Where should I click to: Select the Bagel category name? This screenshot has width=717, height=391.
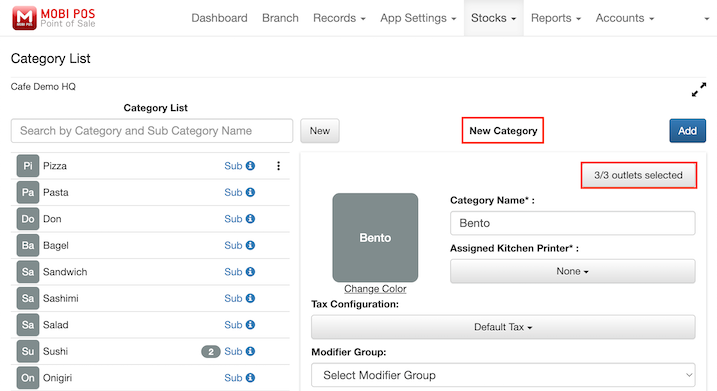click(x=56, y=246)
